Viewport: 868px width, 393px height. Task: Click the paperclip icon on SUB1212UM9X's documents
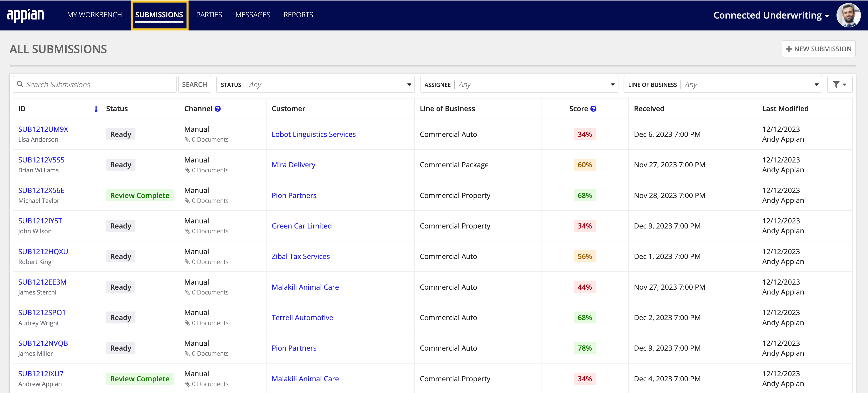(188, 139)
